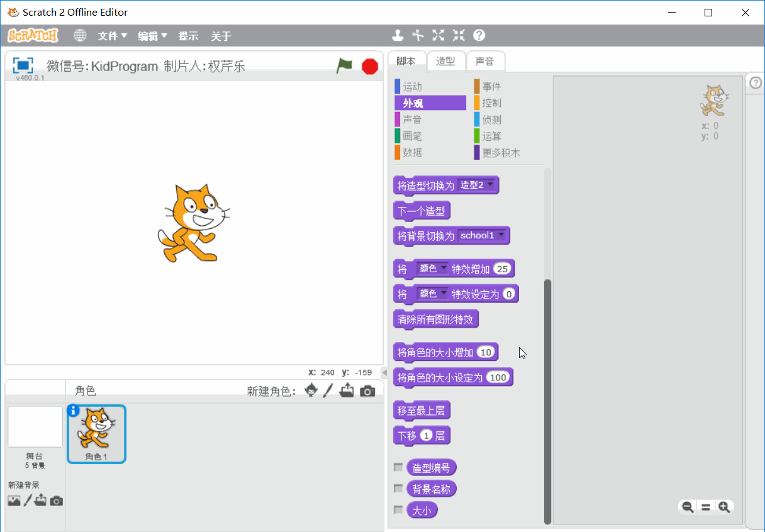765x532 pixels.
Task: Paint a new sprite with brush icon
Action: coord(328,391)
